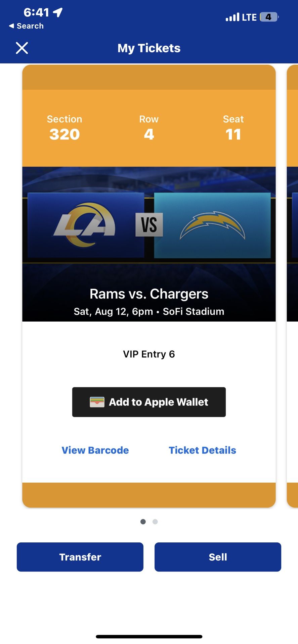298x644 pixels.
Task: Tap the VS badge between team logos
Action: click(149, 225)
